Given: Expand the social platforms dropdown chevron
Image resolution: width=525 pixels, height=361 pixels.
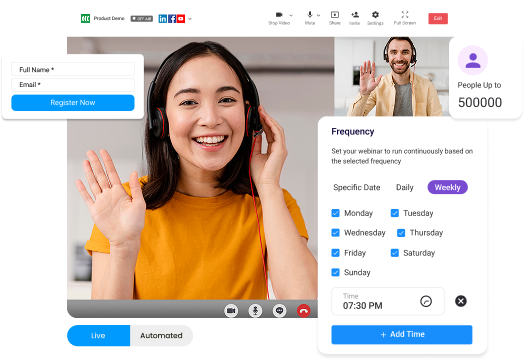Looking at the screenshot, I should [x=190, y=19].
